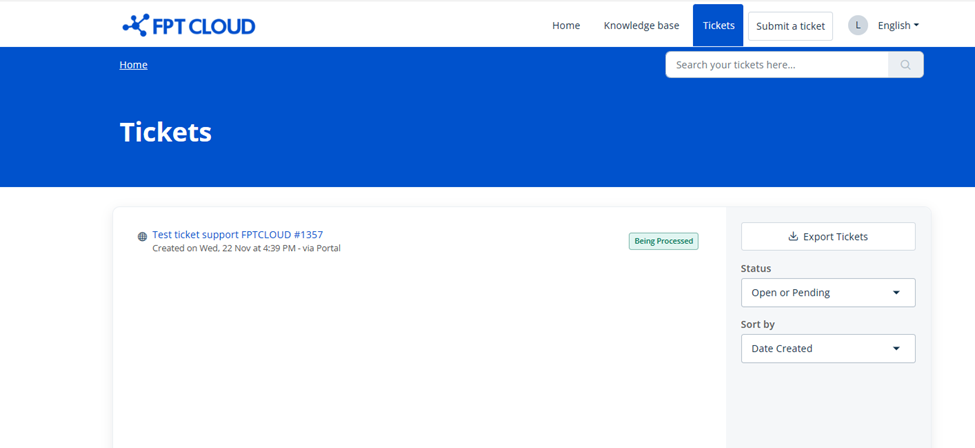Screen dimensions: 975x448
Task: Click the user avatar 'L' icon
Action: click(857, 26)
